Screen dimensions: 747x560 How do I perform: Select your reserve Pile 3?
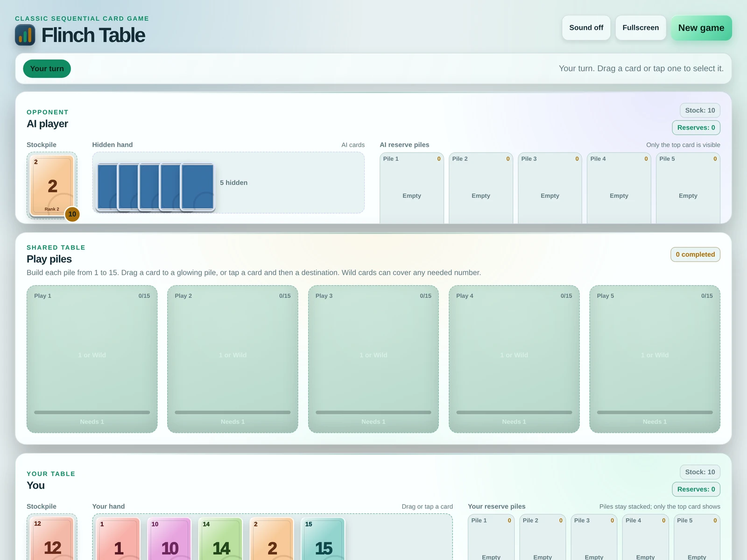(x=594, y=537)
